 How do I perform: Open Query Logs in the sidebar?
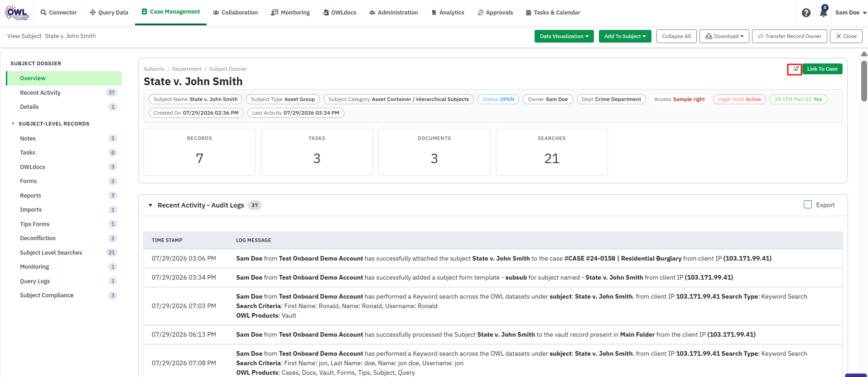pyautogui.click(x=64, y=281)
